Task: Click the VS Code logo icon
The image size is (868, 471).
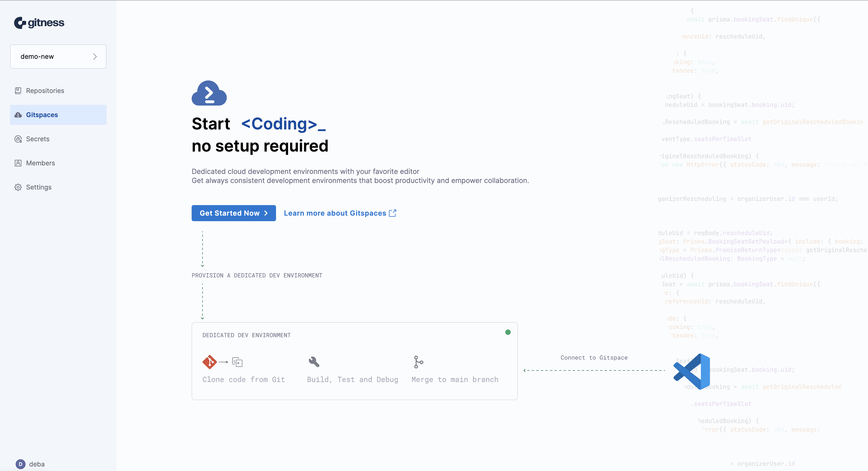Action: pyautogui.click(x=692, y=371)
